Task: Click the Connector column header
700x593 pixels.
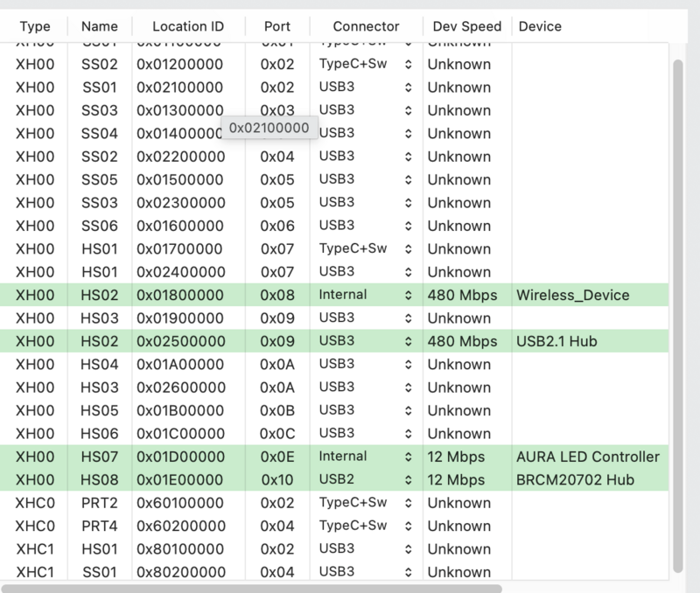Action: click(366, 26)
